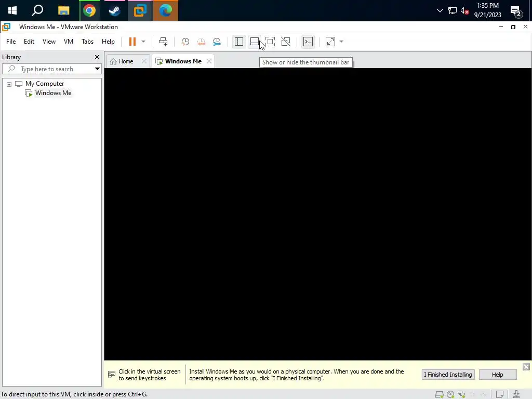The width and height of the screenshot is (532, 399).
Task: Open the Edit menu
Action: pyautogui.click(x=29, y=42)
